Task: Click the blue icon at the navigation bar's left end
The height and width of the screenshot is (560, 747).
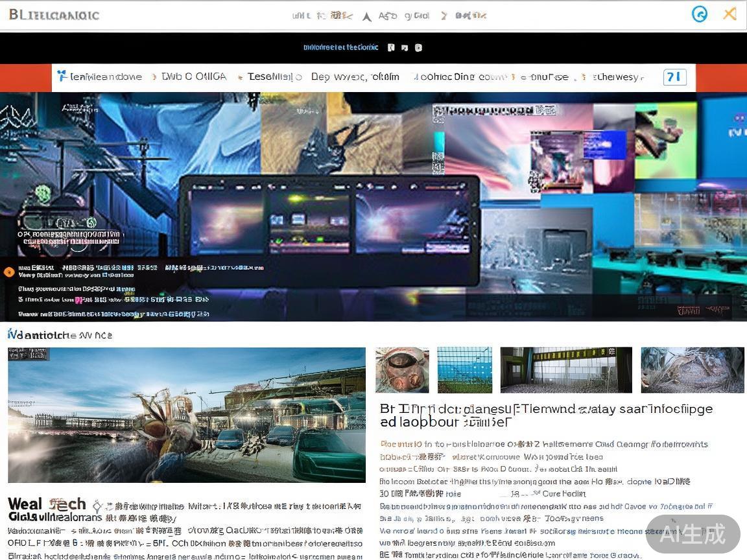Action: (x=62, y=76)
